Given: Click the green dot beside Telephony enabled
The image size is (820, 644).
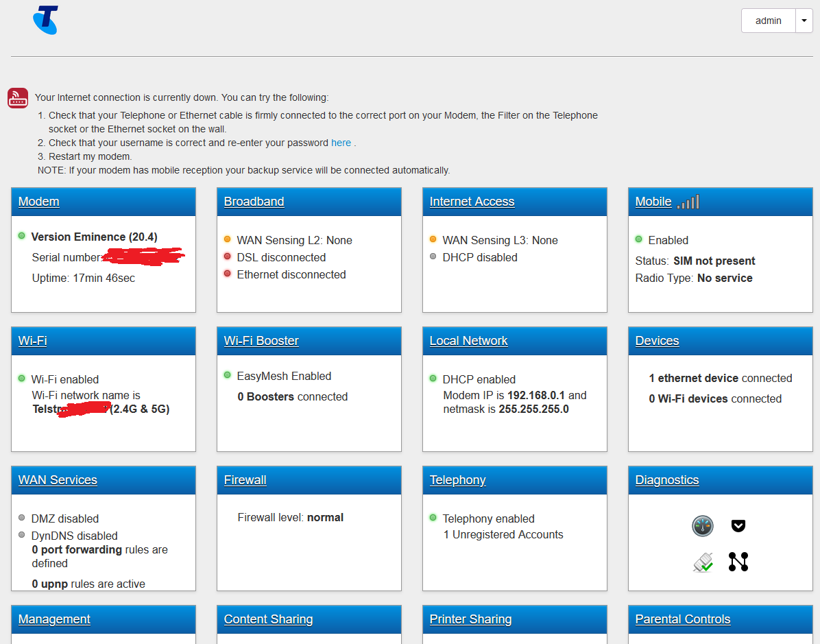Looking at the screenshot, I should [x=433, y=517].
